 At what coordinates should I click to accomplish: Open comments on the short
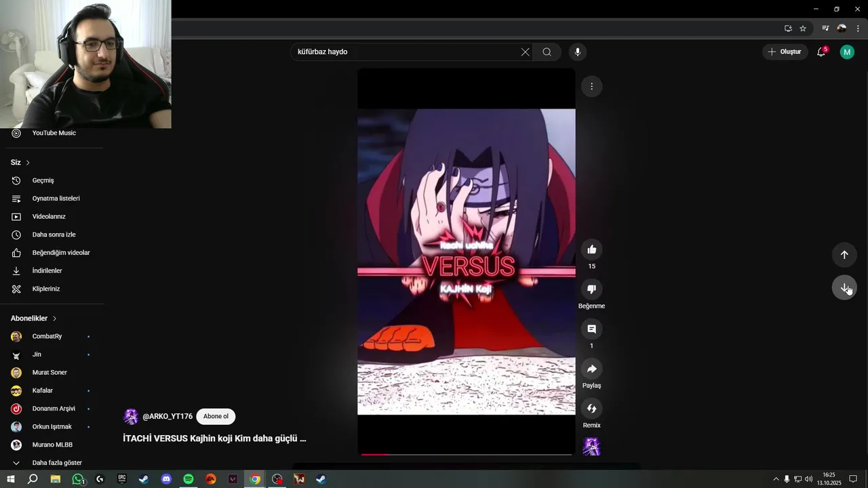pos(591,329)
